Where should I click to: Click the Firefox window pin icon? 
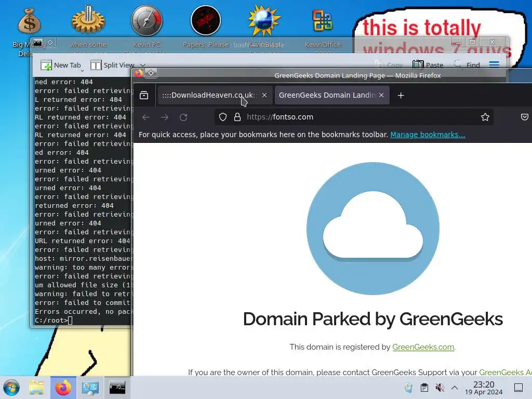pos(151,73)
